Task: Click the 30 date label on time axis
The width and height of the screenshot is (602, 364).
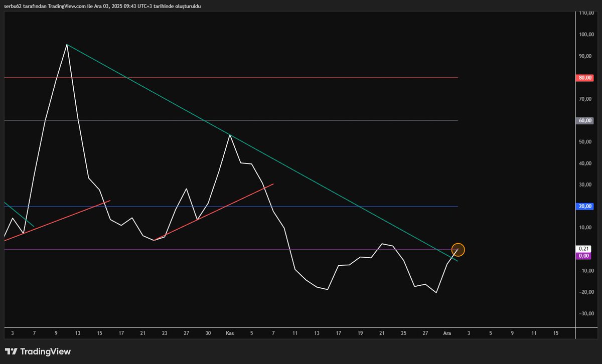Action: pyautogui.click(x=208, y=333)
